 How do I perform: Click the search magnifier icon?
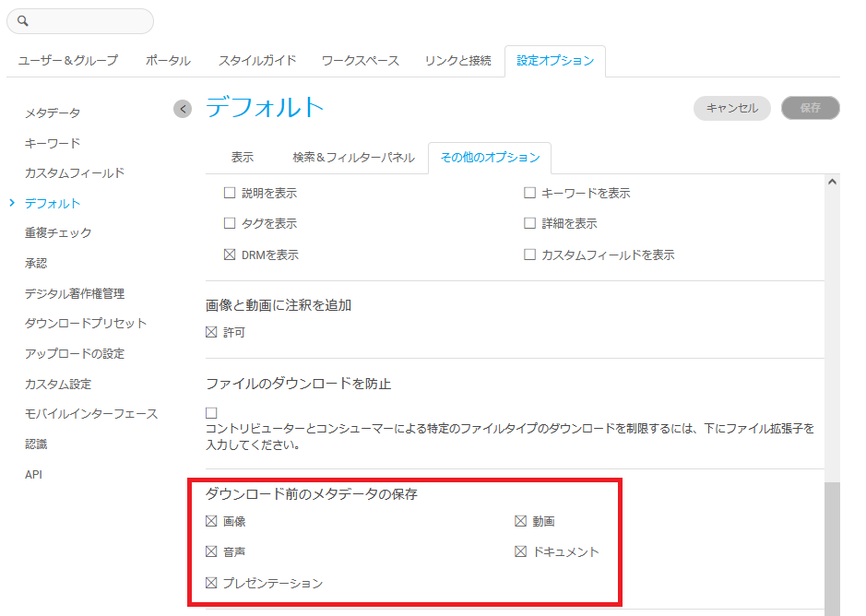click(x=23, y=21)
